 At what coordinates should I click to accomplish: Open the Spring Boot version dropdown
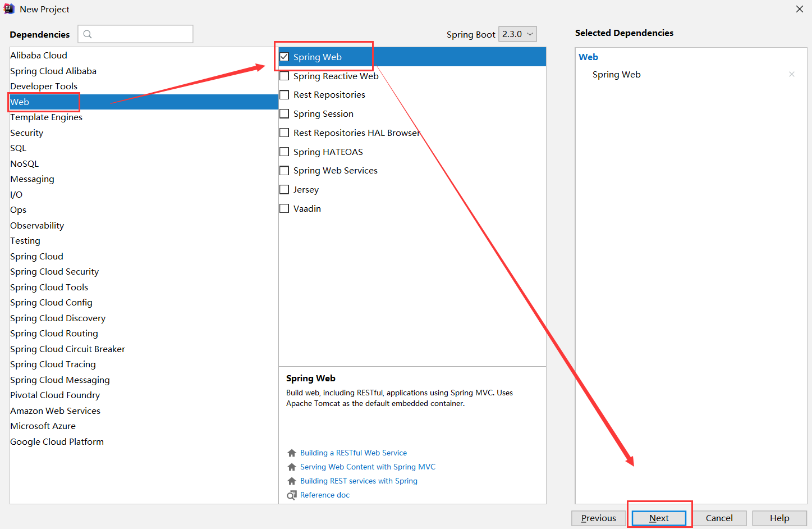point(518,34)
